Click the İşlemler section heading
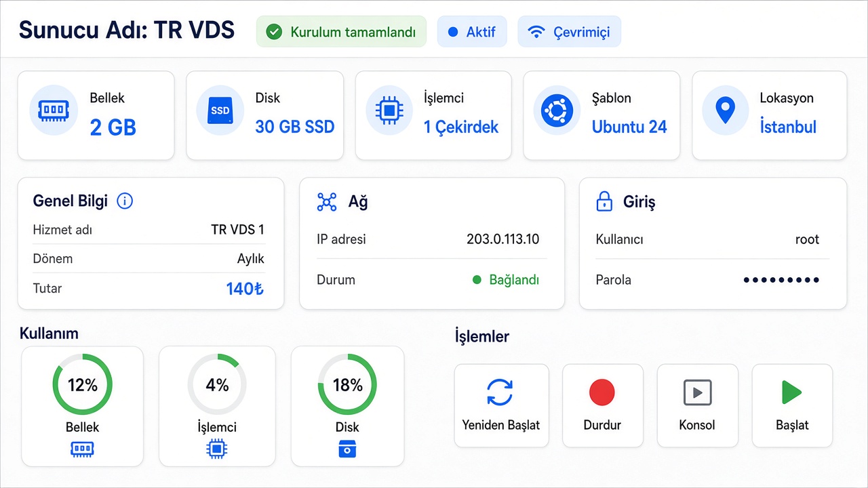 point(482,337)
